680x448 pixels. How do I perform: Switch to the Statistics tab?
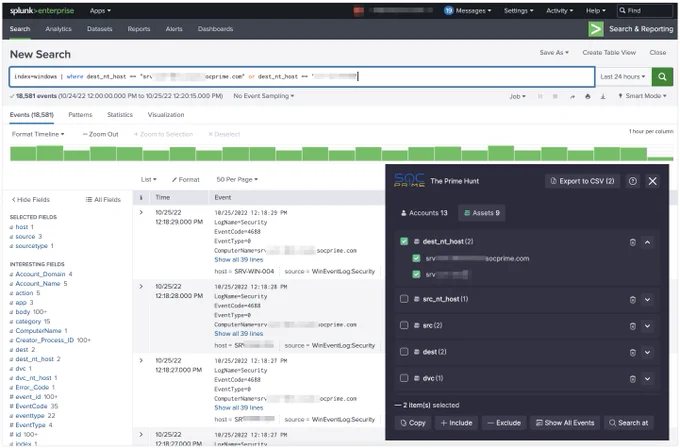pos(120,115)
